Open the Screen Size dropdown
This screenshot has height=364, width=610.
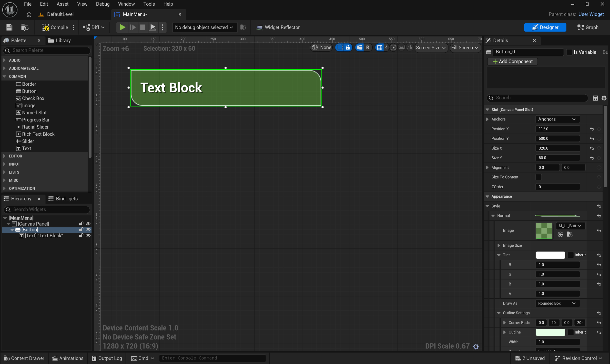point(430,48)
